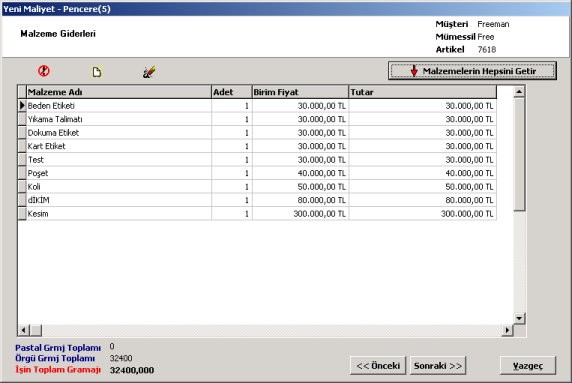The width and height of the screenshot is (572, 383).
Task: Click Tutar cell of Beden Etiketi row
Action: click(x=423, y=106)
